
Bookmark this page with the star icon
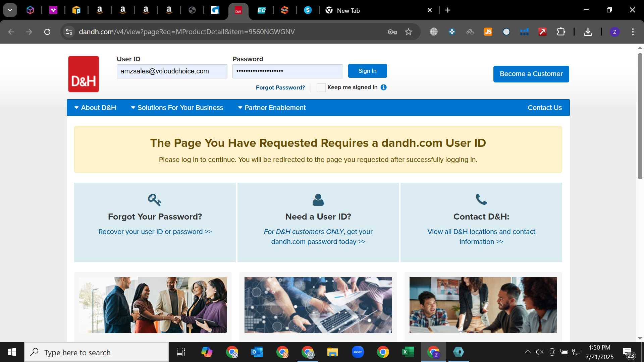coord(408,32)
